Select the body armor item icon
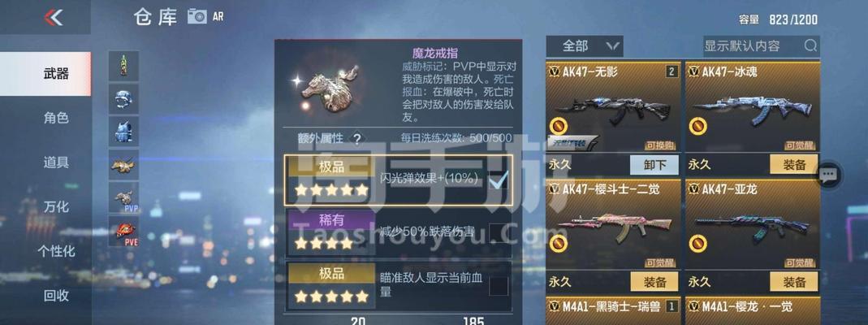Viewport: 868px width, 325px height. coord(123,132)
